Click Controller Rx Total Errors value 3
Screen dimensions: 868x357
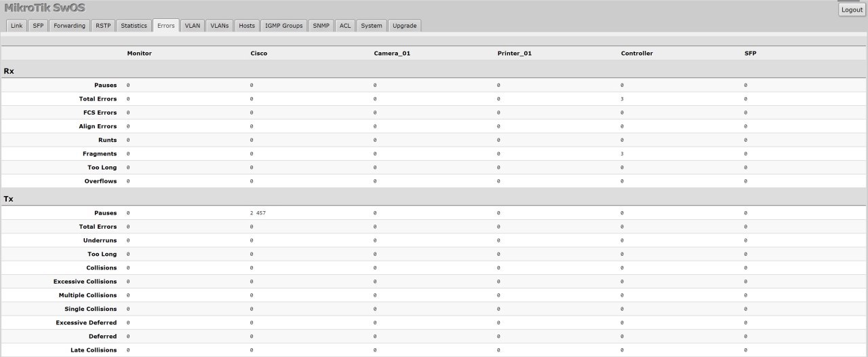(622, 99)
